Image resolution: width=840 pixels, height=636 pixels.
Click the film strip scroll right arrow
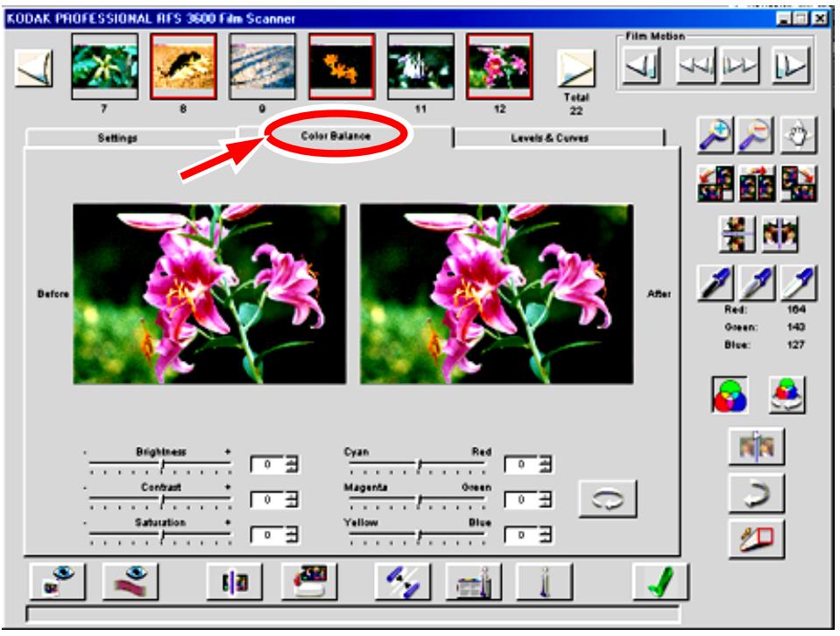575,68
